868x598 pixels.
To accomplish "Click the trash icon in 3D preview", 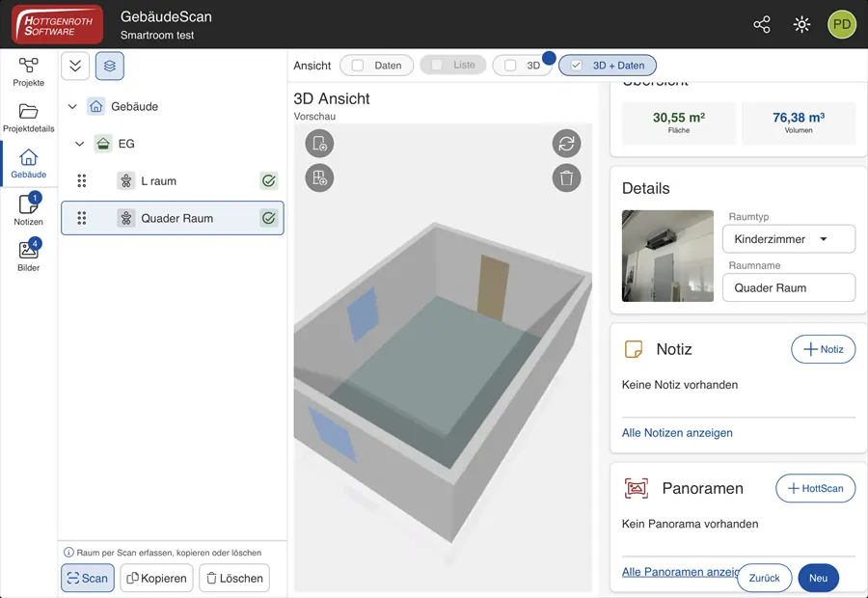I will pos(566,177).
